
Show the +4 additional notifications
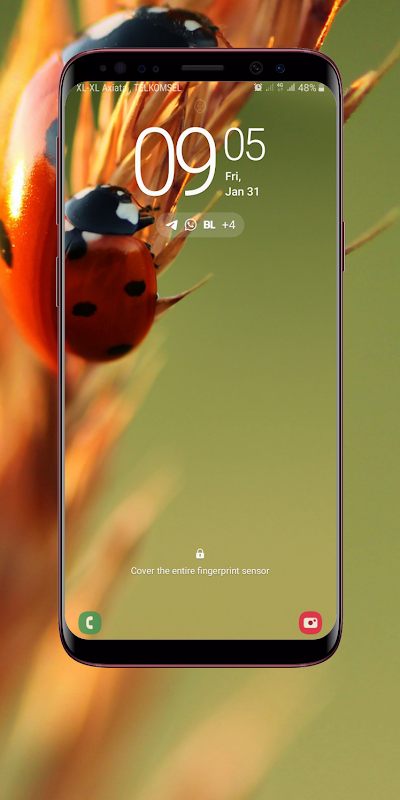(x=229, y=225)
